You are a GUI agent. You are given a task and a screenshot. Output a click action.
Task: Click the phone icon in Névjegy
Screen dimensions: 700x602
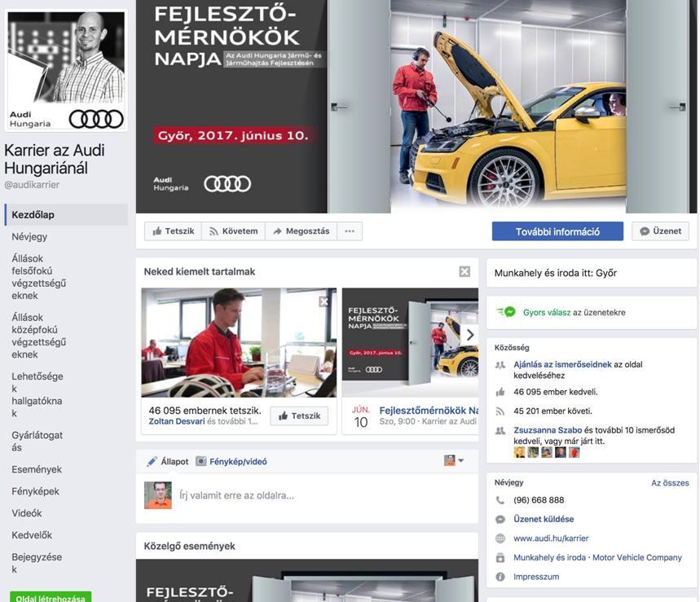500,500
